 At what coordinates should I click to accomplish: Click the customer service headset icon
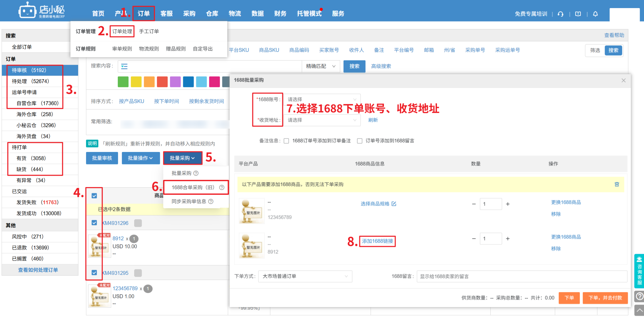(561, 14)
